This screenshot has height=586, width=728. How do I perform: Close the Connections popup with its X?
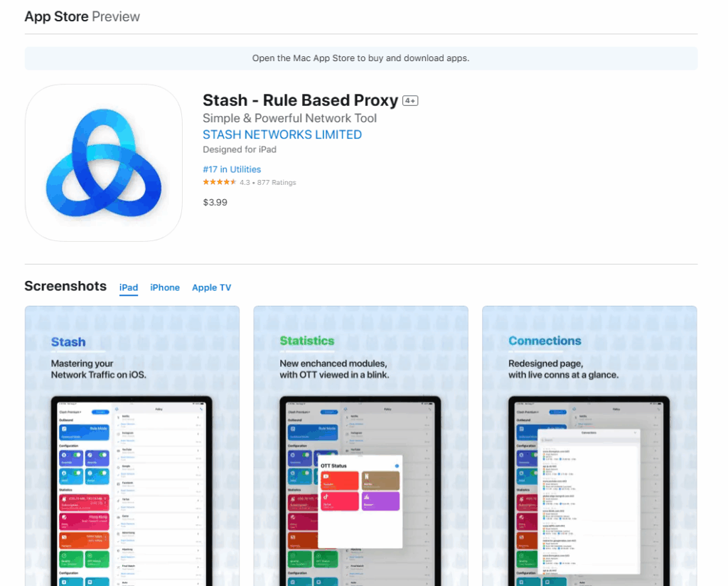[635, 432]
